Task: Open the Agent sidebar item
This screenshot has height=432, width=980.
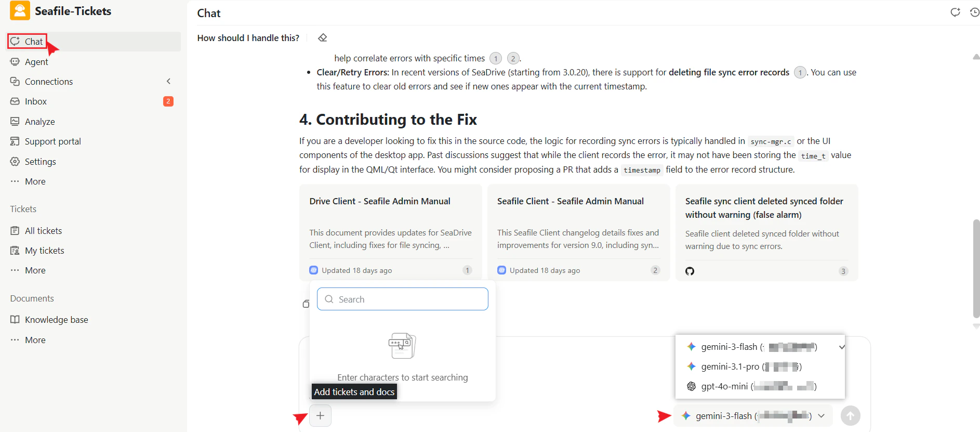Action: pos(36,62)
